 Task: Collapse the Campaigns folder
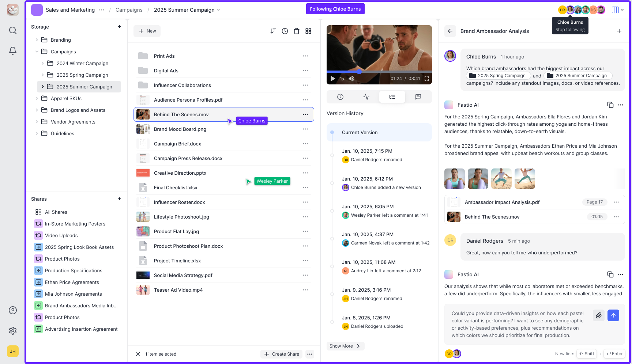coord(37,52)
